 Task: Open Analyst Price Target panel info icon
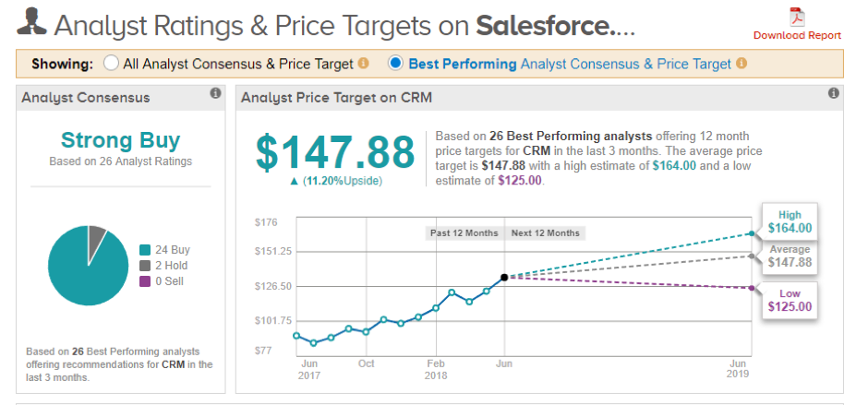pyautogui.click(x=833, y=93)
